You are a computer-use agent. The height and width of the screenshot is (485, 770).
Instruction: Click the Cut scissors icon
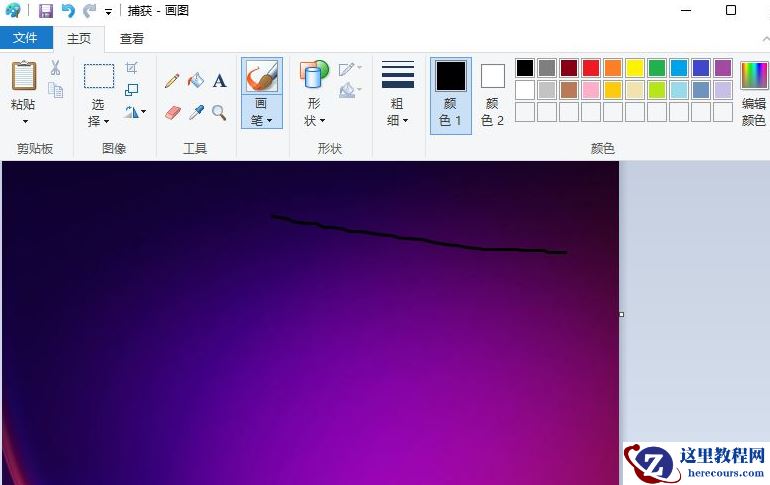[x=55, y=68]
